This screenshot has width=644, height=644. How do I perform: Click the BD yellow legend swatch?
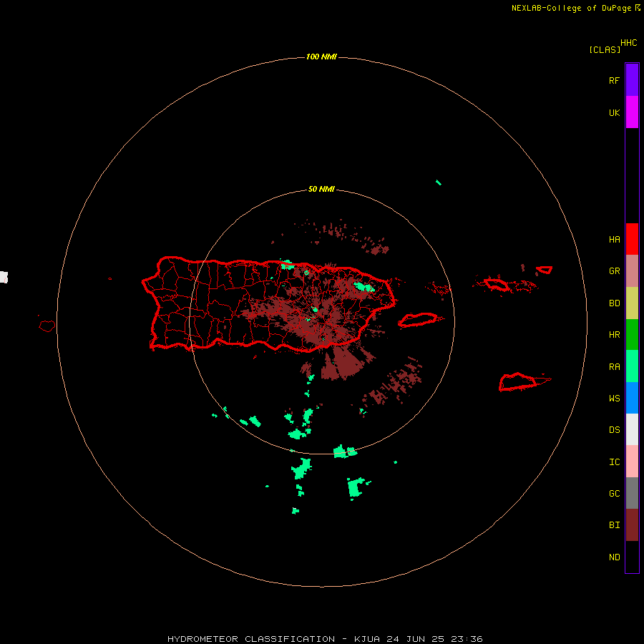632,303
